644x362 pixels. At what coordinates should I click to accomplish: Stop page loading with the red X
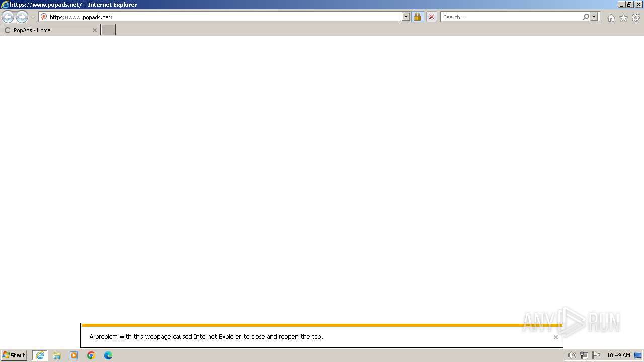point(431,17)
